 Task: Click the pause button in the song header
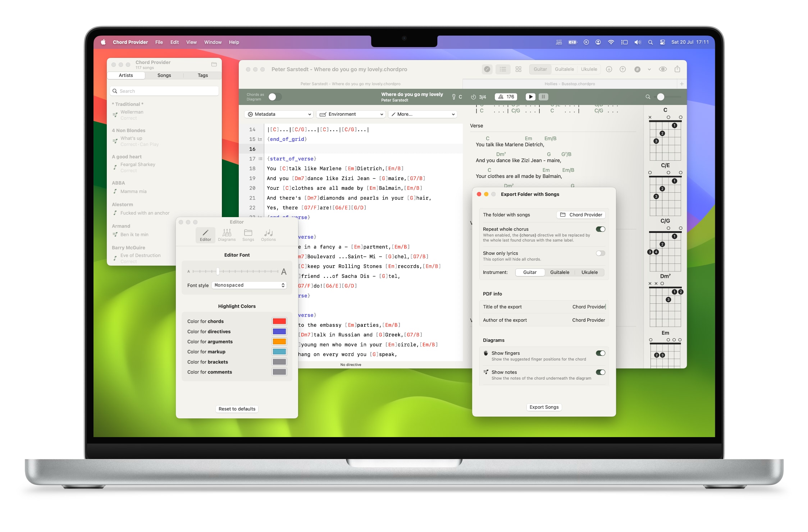[543, 97]
